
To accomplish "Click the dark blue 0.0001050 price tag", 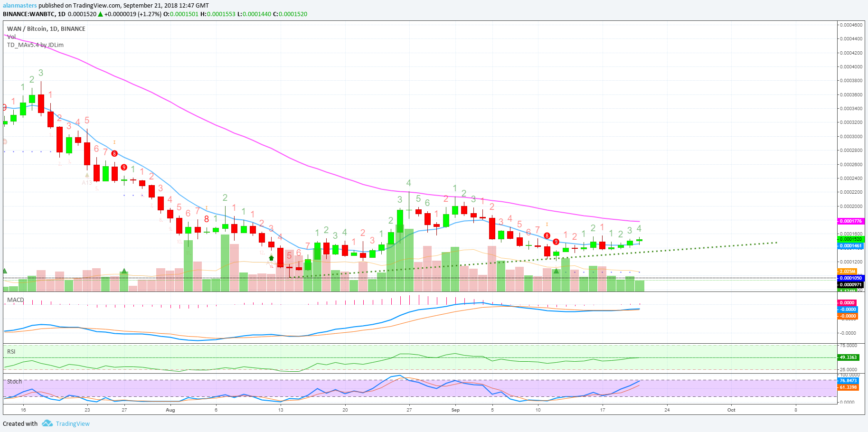I will point(850,278).
